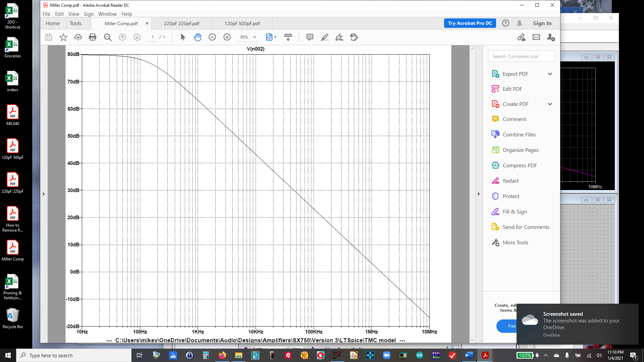Switch to the 120pF 500pF.pdf tab
The image size is (644, 362).
(242, 23)
